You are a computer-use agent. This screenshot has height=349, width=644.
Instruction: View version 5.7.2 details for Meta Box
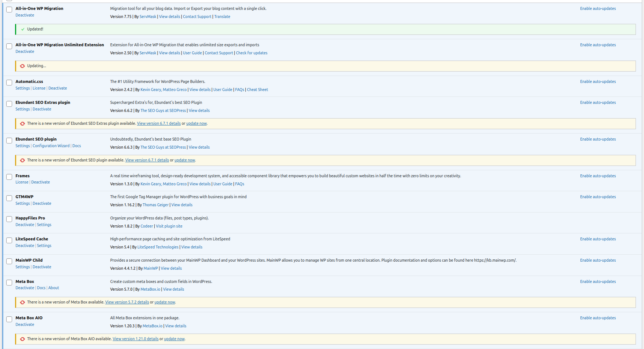127,302
